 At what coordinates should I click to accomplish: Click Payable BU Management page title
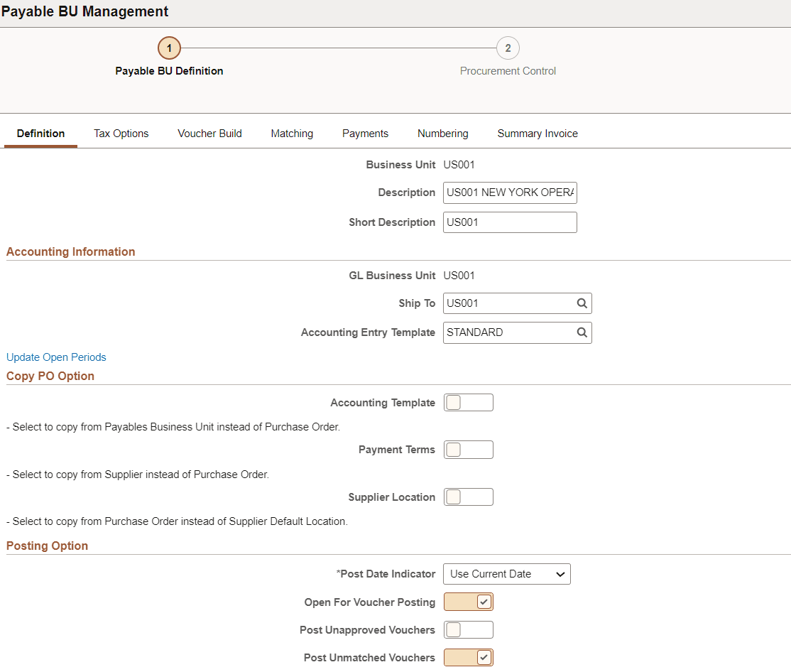coord(84,11)
